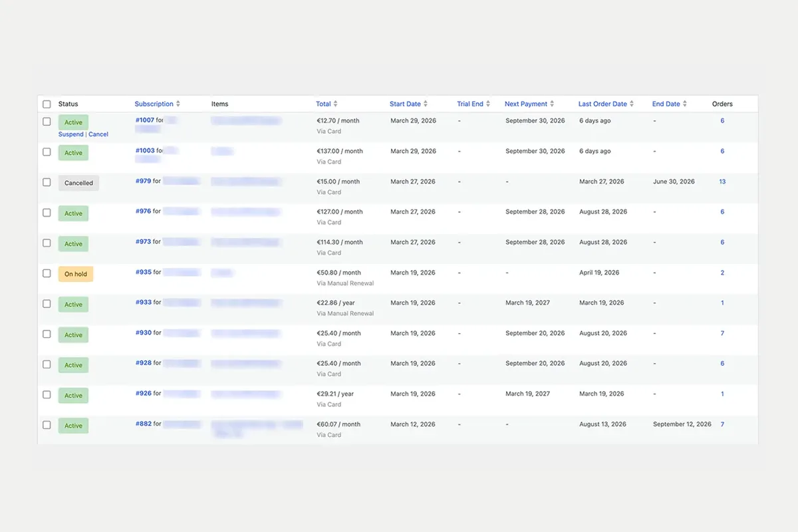798x532 pixels.
Task: Click the Trial End column header
Action: 470,104
